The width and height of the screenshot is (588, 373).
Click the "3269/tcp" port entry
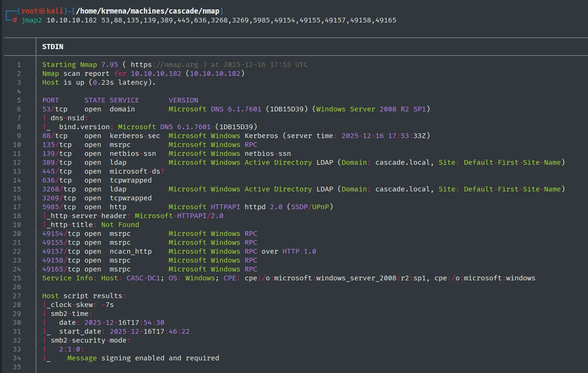(x=59, y=198)
